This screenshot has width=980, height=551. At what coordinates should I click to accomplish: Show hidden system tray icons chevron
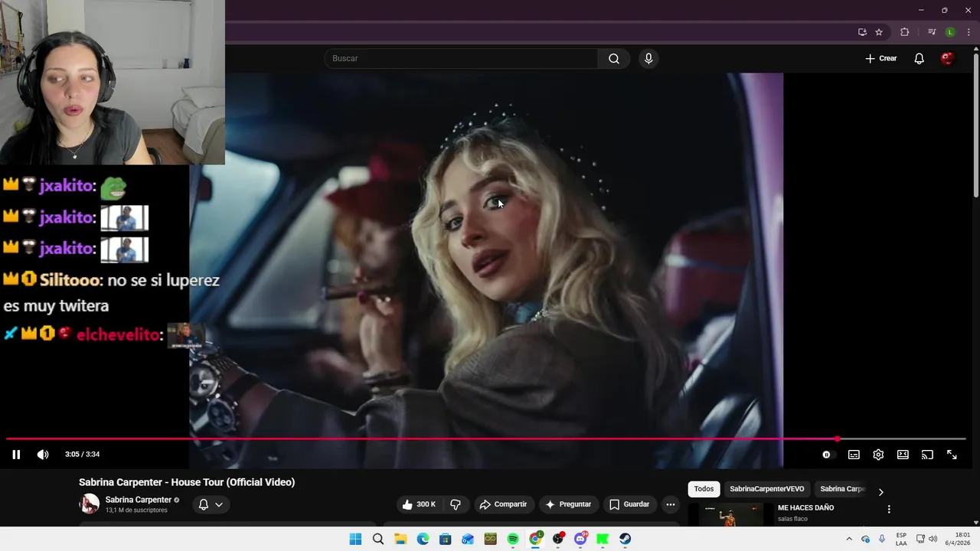[x=848, y=539]
